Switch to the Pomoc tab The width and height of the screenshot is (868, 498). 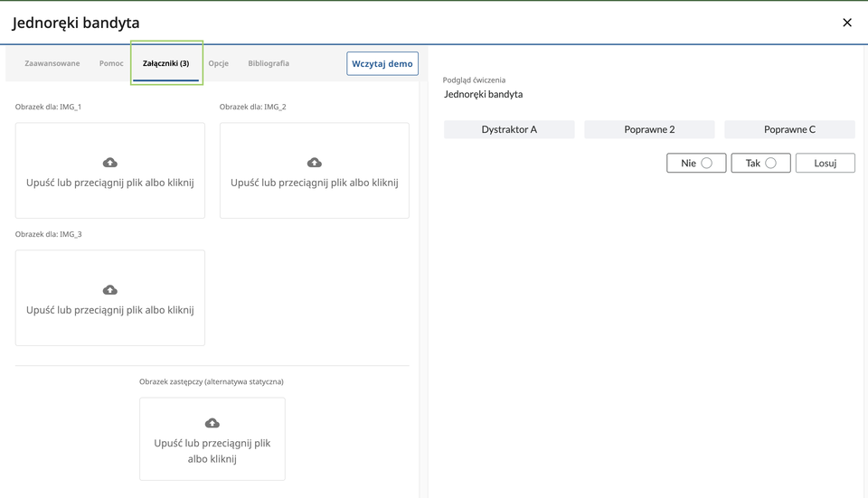click(111, 63)
